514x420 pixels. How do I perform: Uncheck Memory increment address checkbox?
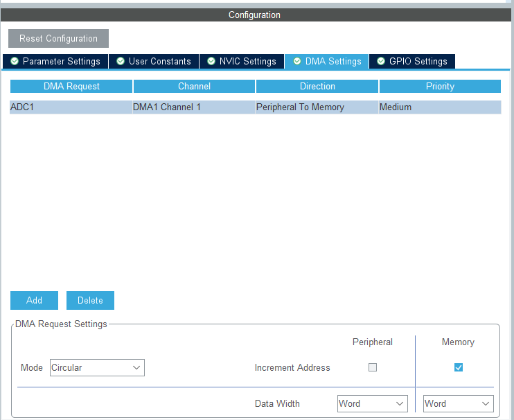click(x=459, y=367)
